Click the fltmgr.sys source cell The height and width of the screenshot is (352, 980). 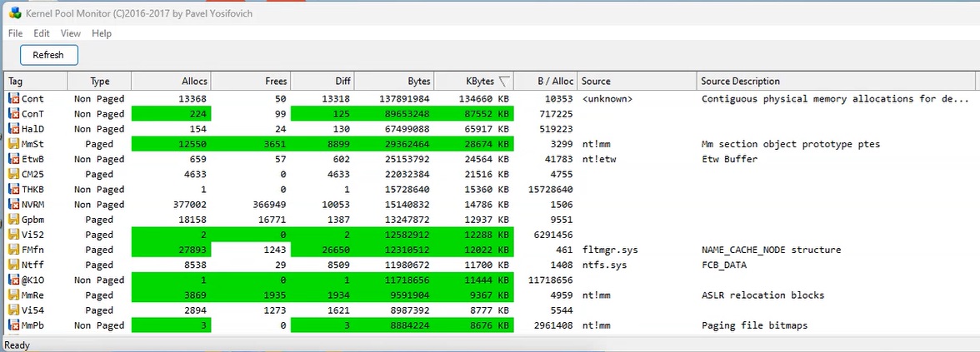tap(610, 250)
